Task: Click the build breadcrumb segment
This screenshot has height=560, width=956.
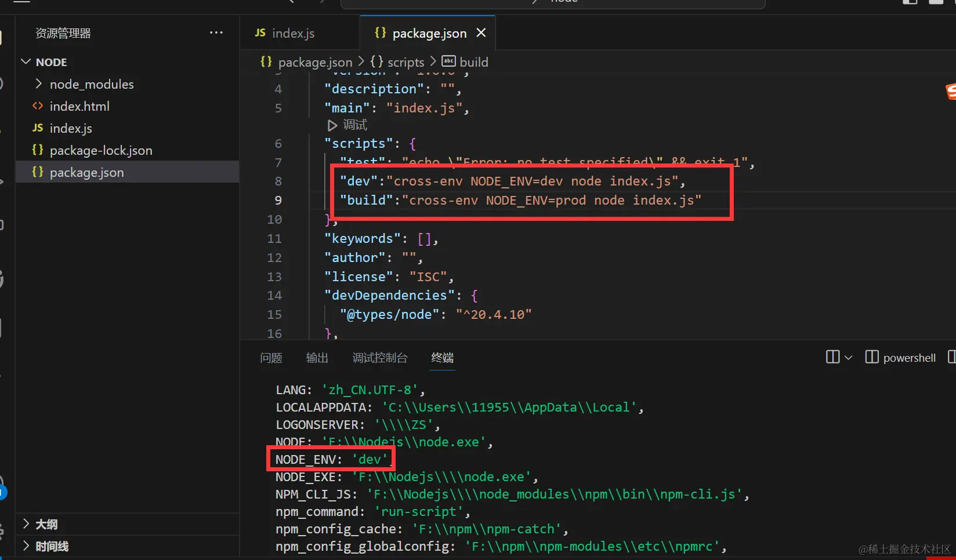Action: pyautogui.click(x=474, y=62)
